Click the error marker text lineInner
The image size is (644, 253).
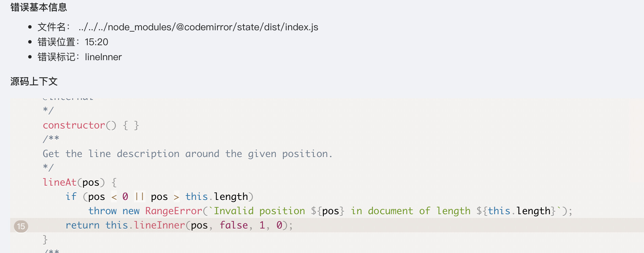point(103,57)
